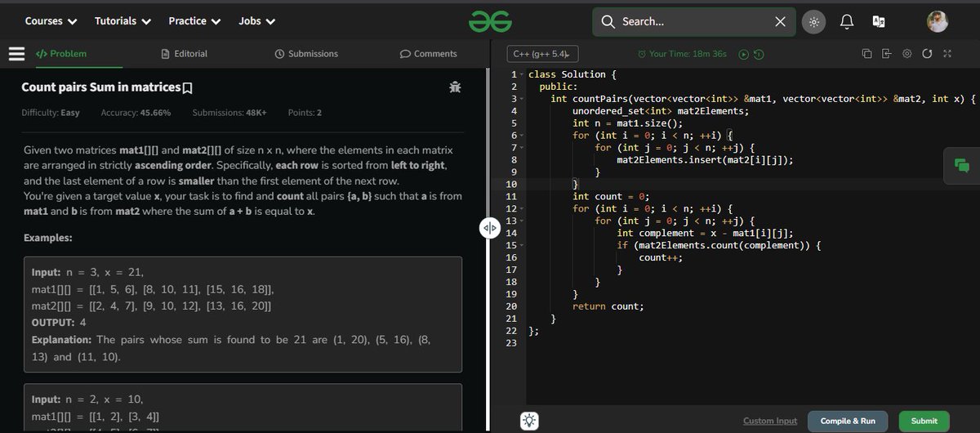Click the Difficulty: Easy label

tap(51, 113)
